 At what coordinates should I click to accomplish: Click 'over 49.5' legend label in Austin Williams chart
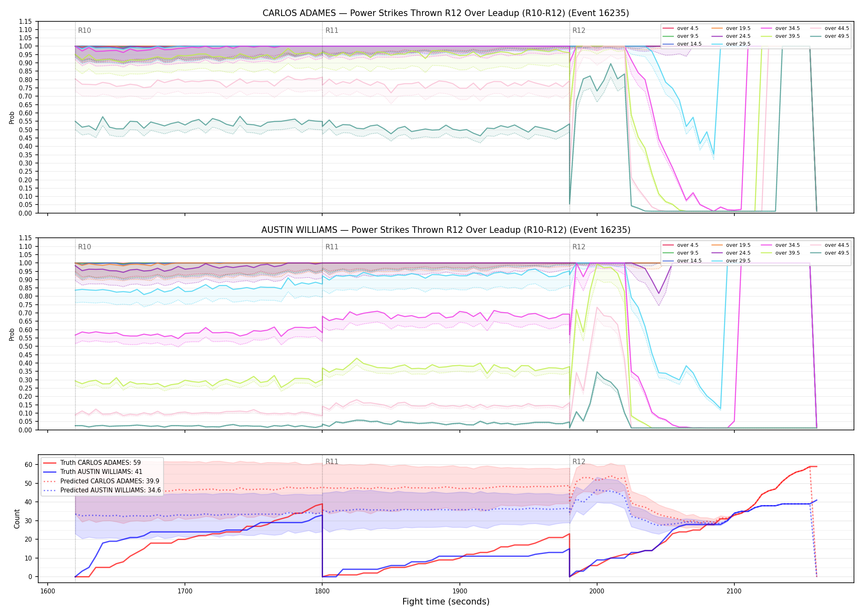(837, 253)
